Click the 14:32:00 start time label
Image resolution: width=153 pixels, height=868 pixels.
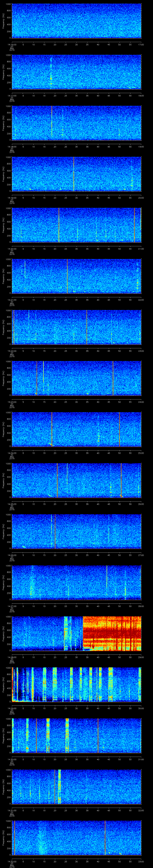tap(12, 861)
